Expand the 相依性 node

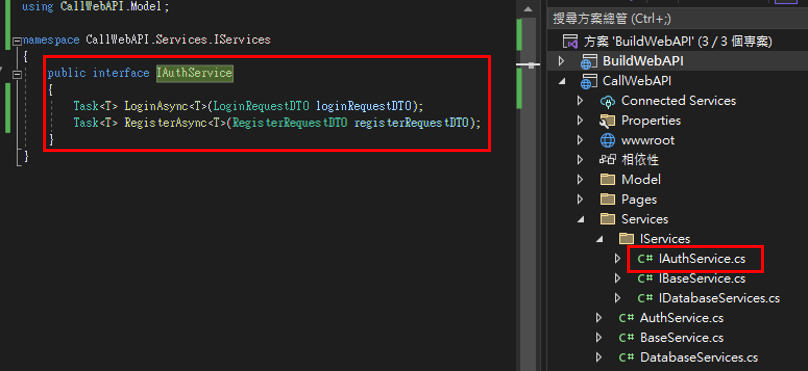click(580, 160)
